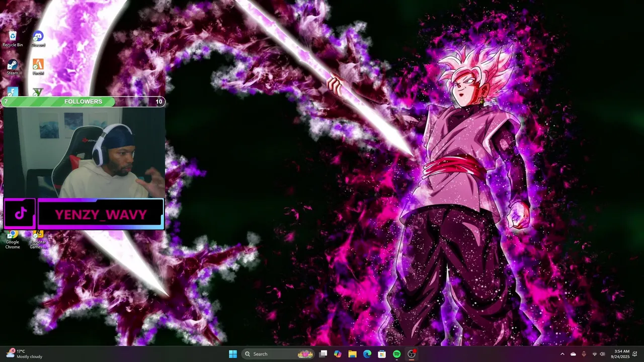Click the YENZY_WAVY name banner
Viewport: 644px width, 362px height.
(x=101, y=214)
